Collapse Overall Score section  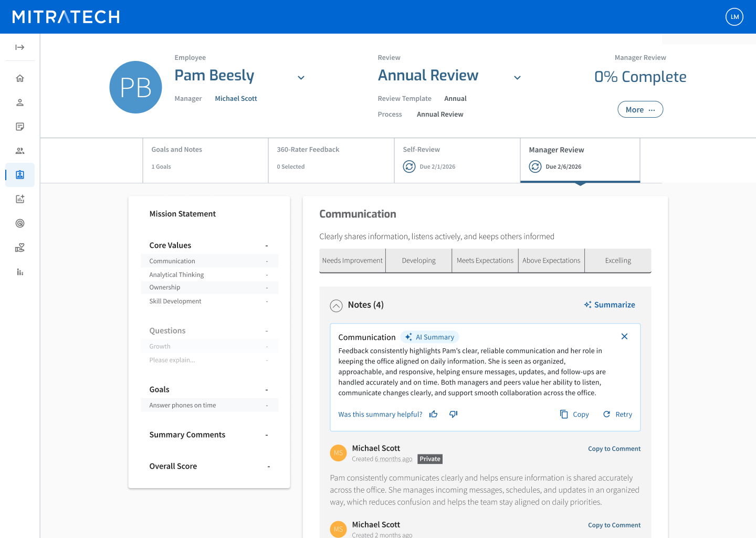[x=269, y=466]
